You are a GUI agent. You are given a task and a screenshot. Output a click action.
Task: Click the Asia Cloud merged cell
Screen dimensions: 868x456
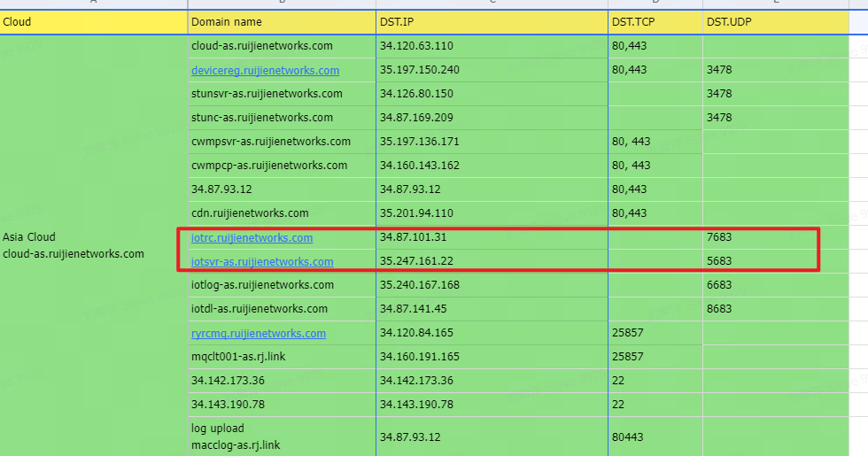tap(94, 245)
